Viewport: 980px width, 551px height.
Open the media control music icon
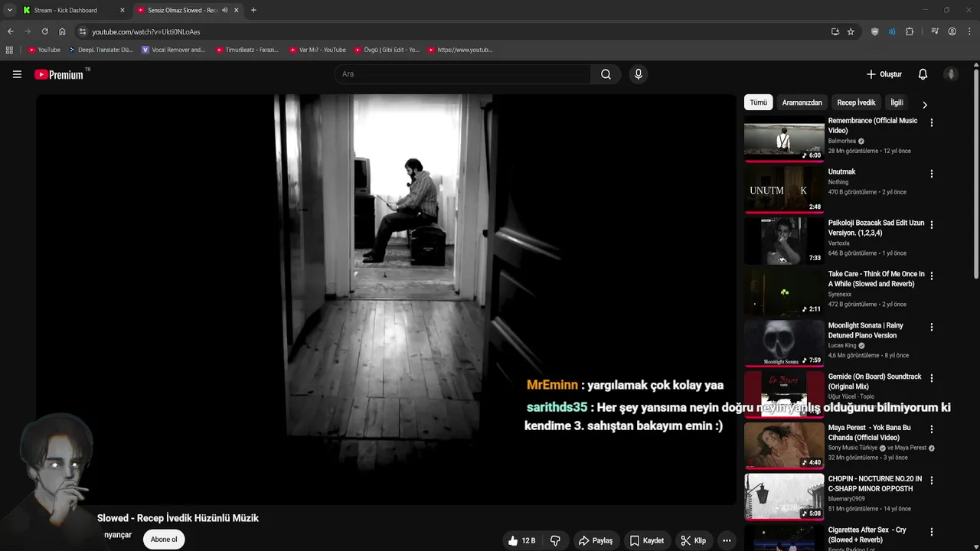point(935,31)
